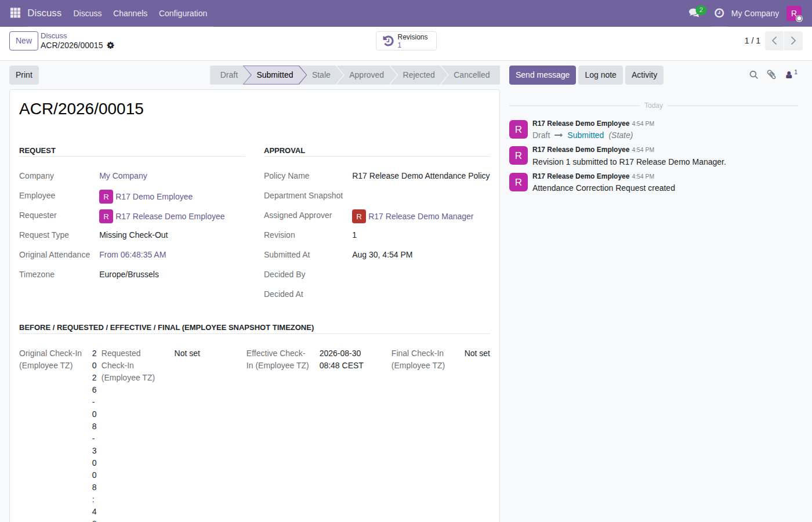Open the Discuss menu item
Viewport: 812px width, 522px height.
[x=88, y=13]
